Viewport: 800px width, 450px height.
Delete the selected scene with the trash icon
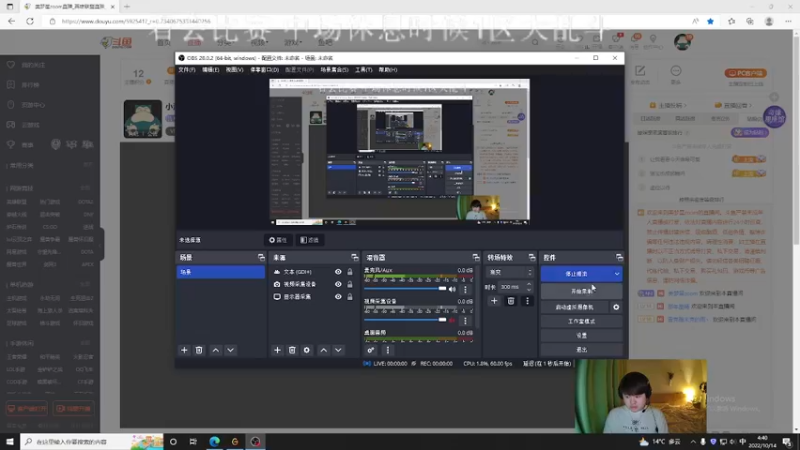[199, 351]
